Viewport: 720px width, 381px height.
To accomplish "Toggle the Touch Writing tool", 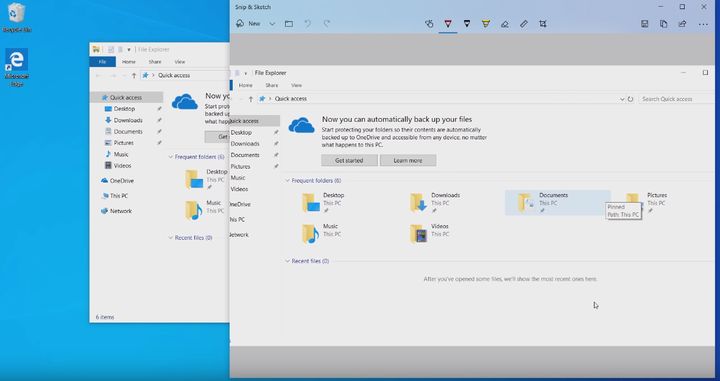I will 429,24.
